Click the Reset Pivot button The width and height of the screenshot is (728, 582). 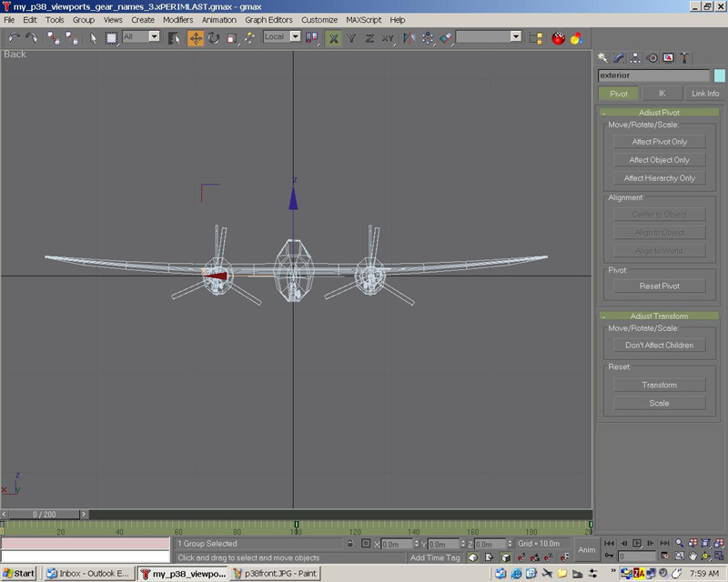[x=660, y=286]
